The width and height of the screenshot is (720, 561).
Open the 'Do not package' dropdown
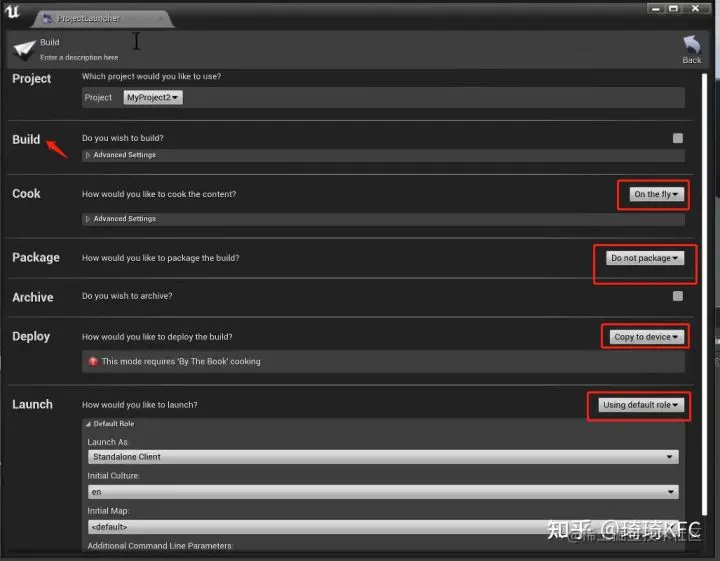coord(645,258)
